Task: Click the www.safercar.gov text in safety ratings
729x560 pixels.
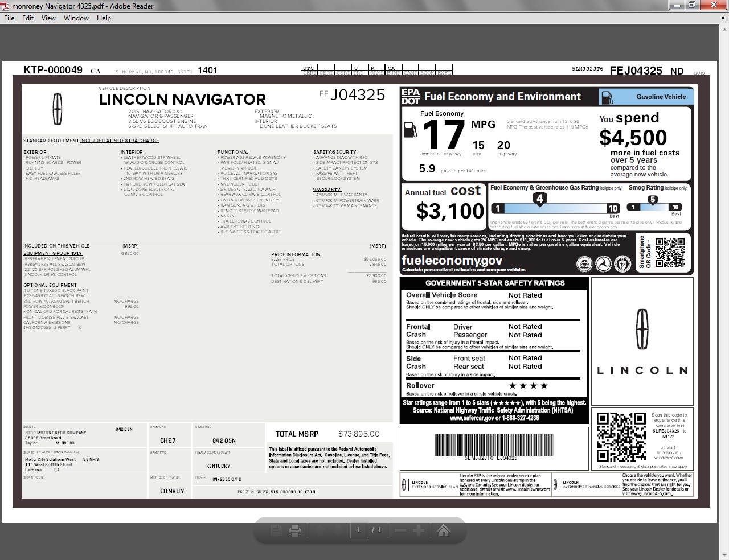Action: coord(473,418)
